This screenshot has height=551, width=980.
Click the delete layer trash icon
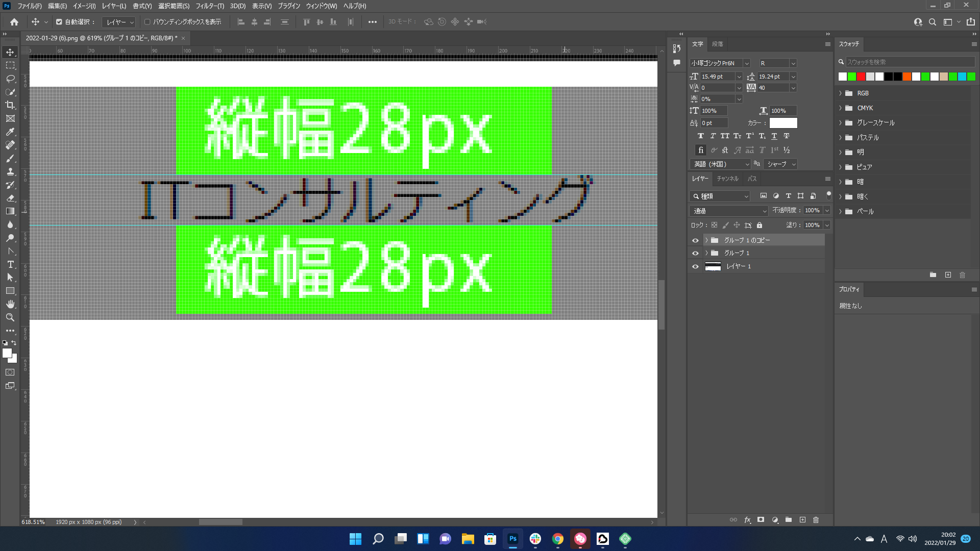pos(816,520)
